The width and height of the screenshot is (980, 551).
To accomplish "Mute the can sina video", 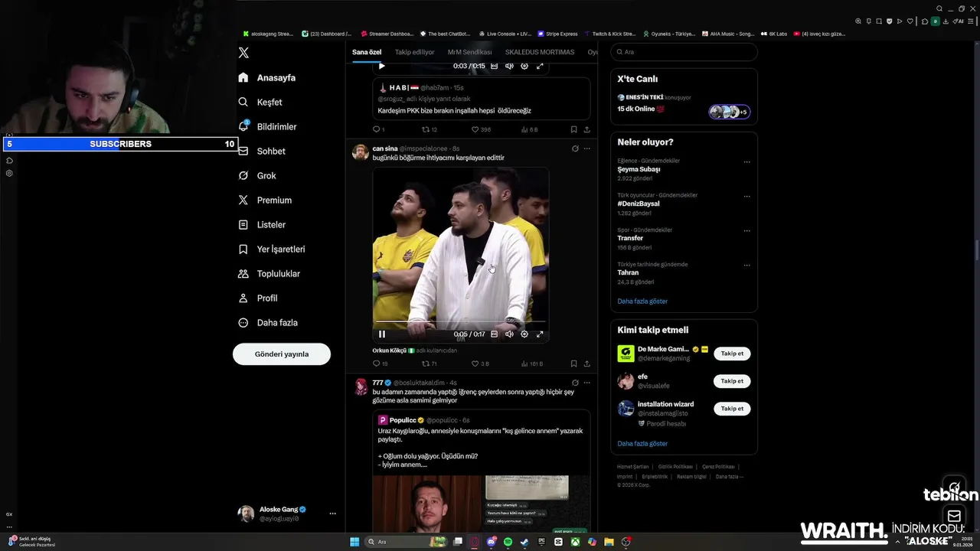I will click(x=509, y=334).
